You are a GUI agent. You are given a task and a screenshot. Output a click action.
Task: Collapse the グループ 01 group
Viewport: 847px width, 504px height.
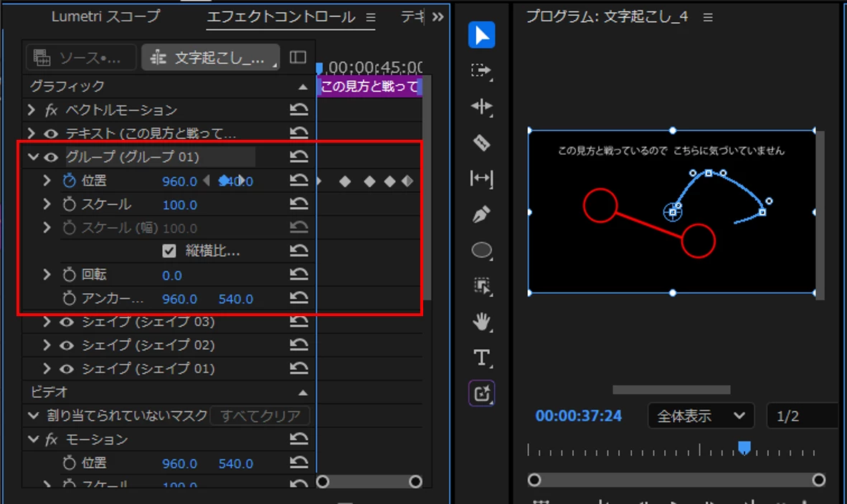[34, 157]
